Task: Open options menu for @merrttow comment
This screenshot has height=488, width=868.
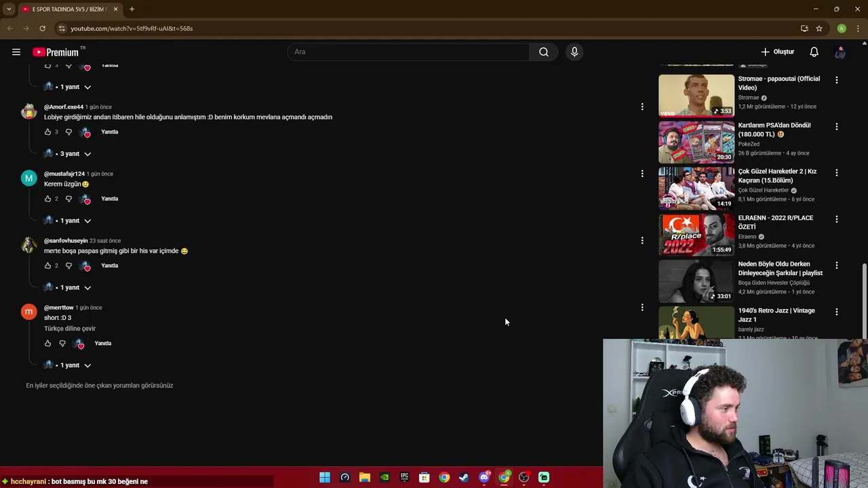Action: point(642,308)
